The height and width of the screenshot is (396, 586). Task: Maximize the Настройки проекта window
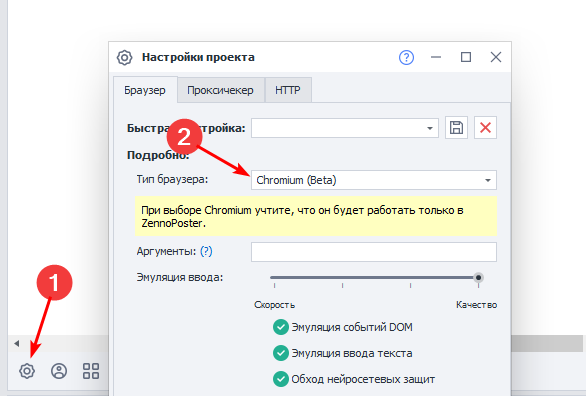pyautogui.click(x=466, y=57)
